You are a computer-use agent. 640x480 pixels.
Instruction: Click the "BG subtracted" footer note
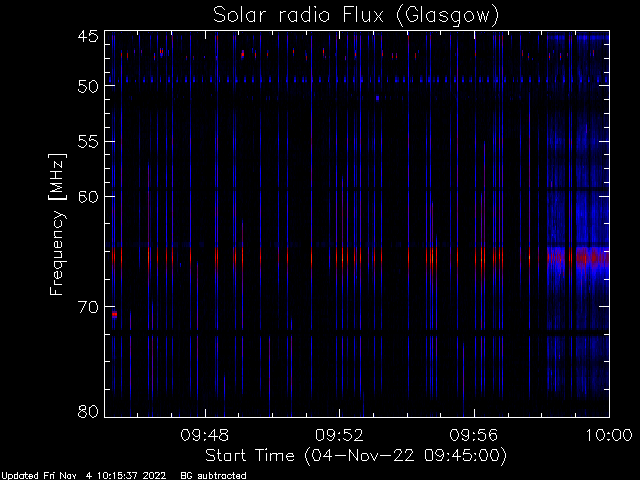213,476
